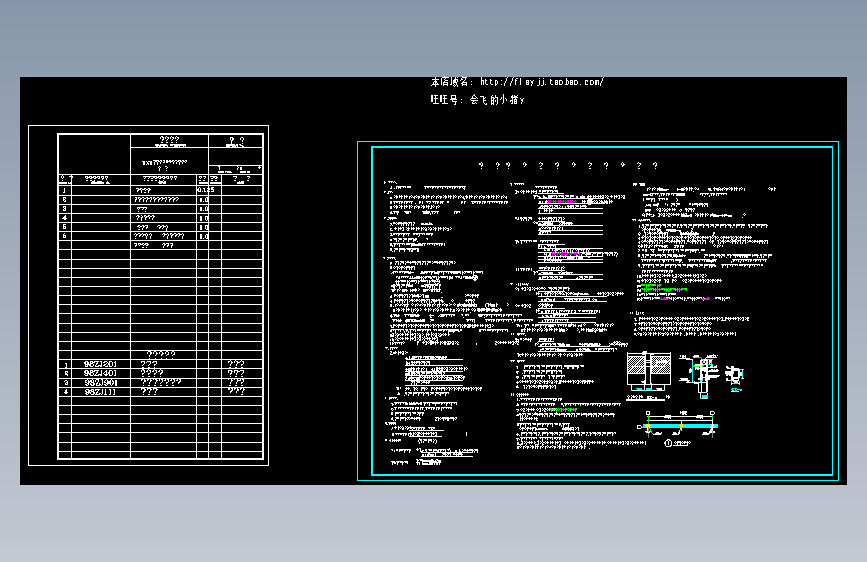Click the fleyjj.taobao.com URL text

click(541, 82)
